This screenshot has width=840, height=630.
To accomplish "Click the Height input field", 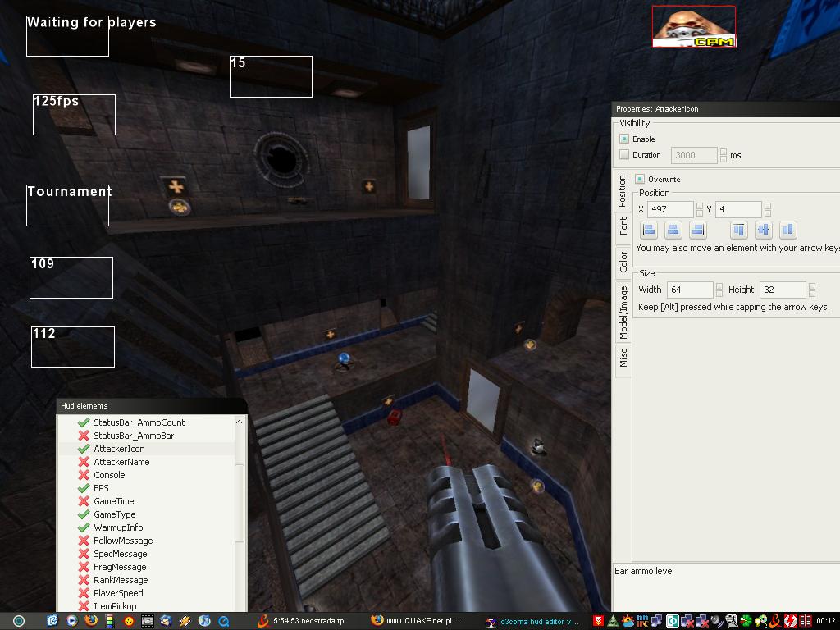I will [783, 290].
